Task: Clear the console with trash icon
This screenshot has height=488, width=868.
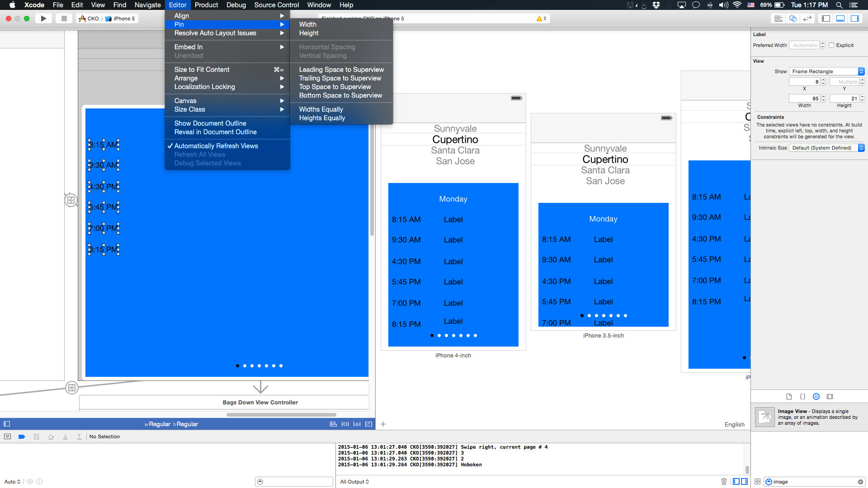Action: point(724,481)
